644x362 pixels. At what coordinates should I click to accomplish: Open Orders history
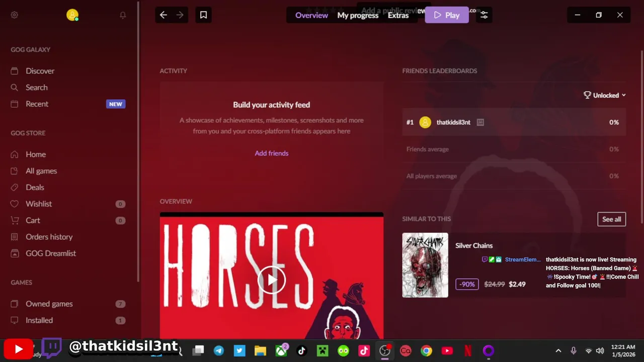coord(49,237)
